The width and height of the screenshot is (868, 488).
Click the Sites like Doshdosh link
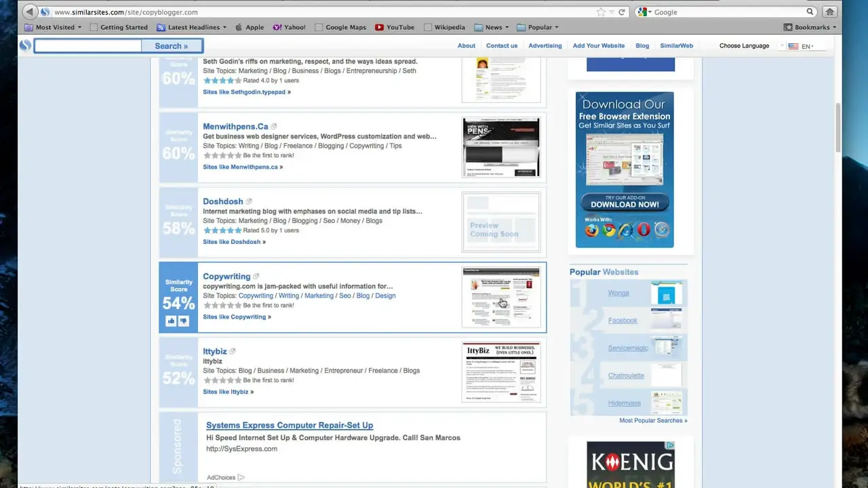(x=234, y=242)
